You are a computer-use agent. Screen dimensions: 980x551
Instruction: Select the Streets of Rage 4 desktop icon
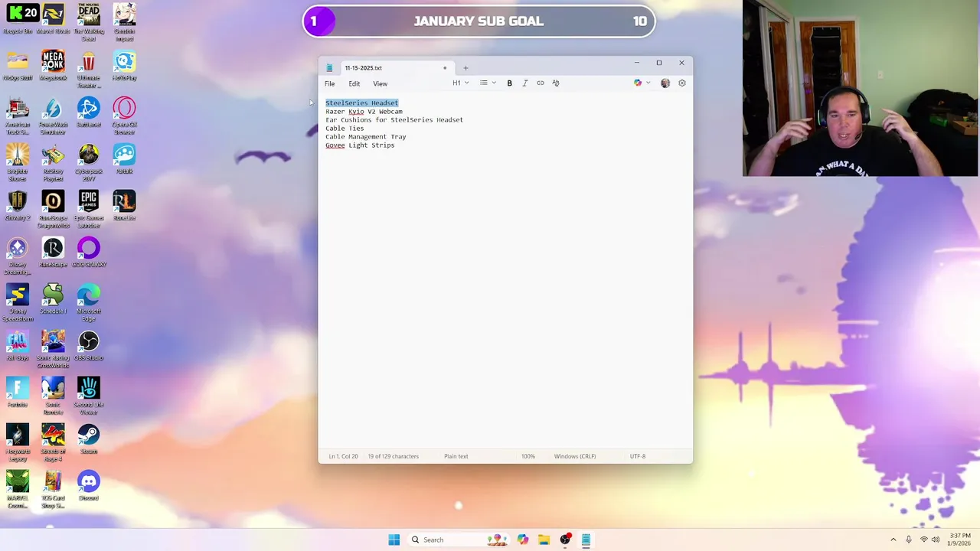53,443
